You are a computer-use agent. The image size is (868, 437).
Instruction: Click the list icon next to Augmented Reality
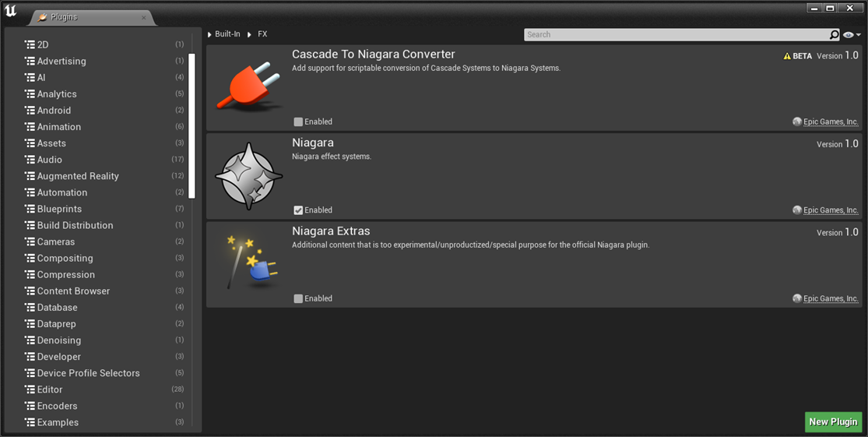pos(30,175)
